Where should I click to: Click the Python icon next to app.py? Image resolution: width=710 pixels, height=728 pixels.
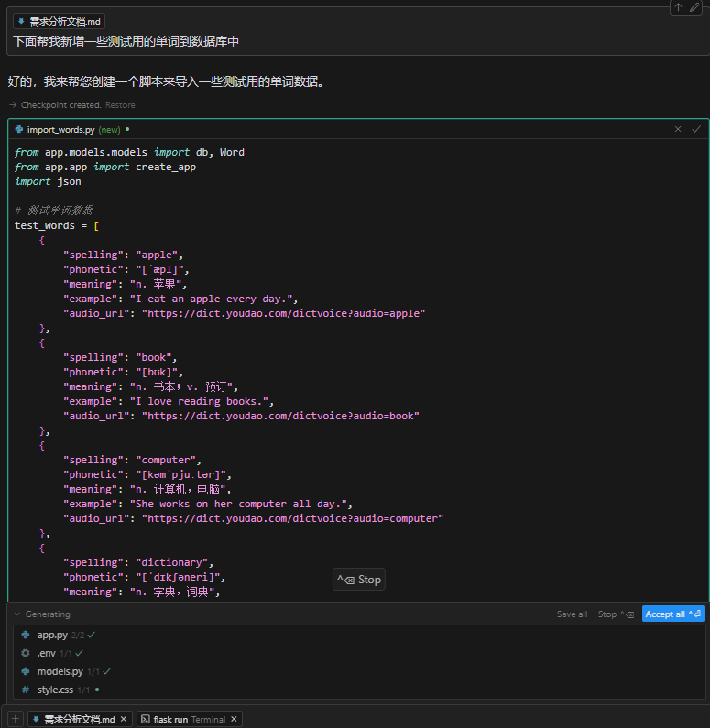click(x=26, y=635)
